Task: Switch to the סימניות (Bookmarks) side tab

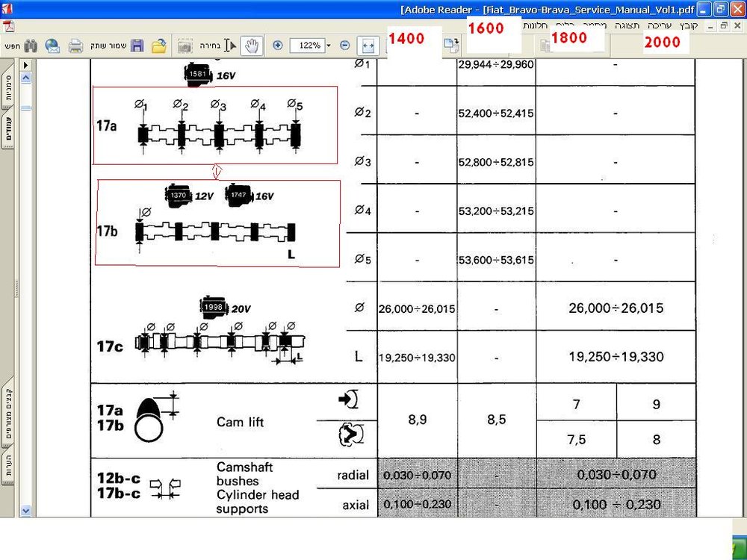Action: point(10,87)
